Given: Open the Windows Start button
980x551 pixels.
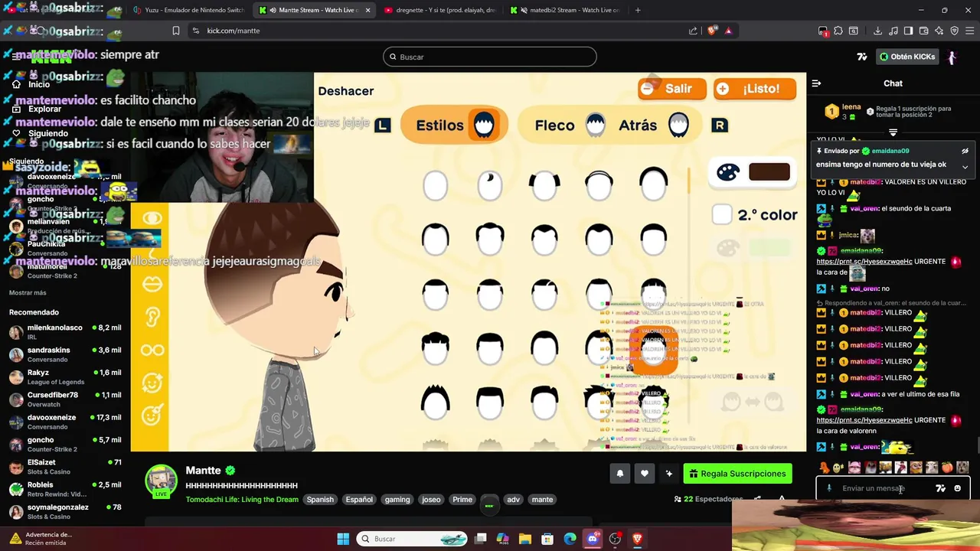Looking at the screenshot, I should [x=343, y=539].
